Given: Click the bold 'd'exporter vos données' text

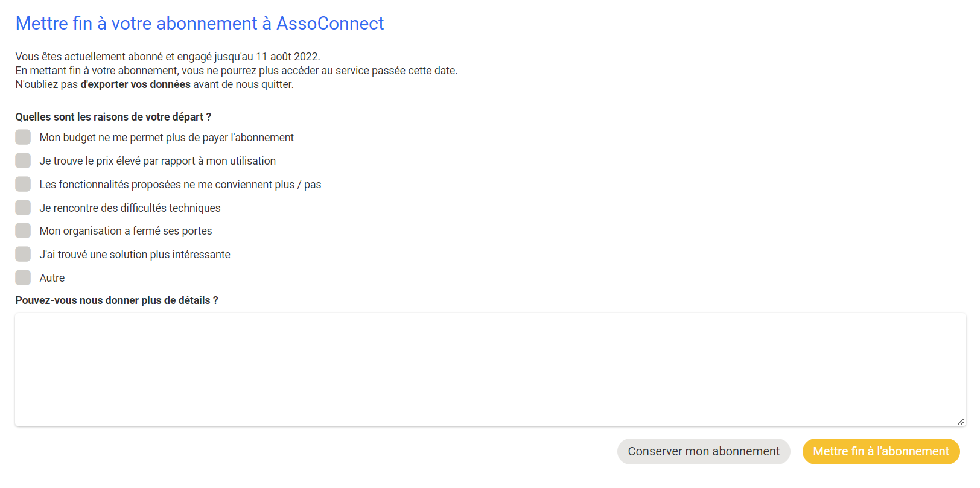Looking at the screenshot, I should (136, 84).
